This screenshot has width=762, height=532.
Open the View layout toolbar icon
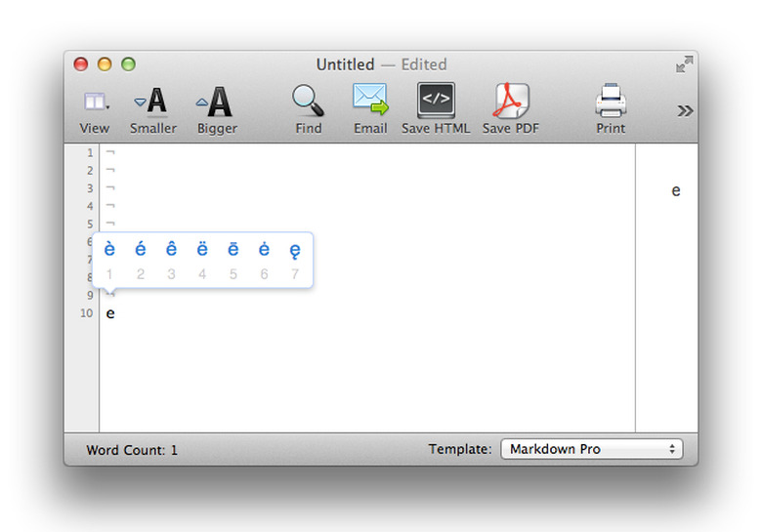coord(96,102)
